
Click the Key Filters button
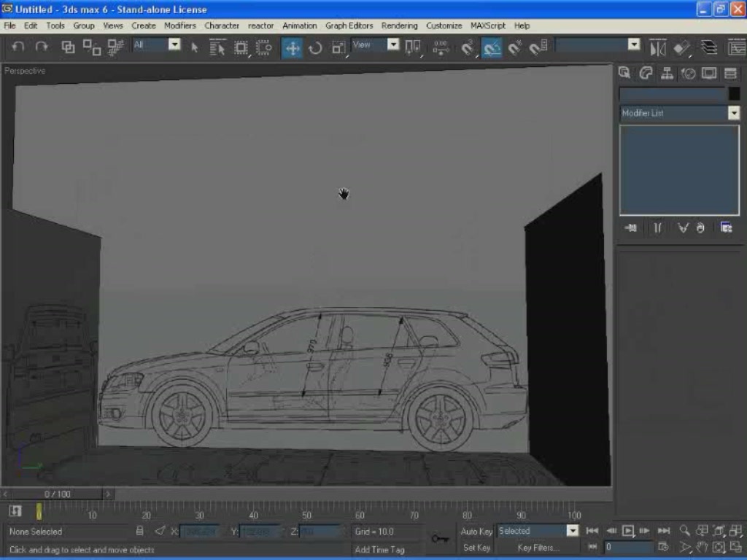[x=538, y=548]
